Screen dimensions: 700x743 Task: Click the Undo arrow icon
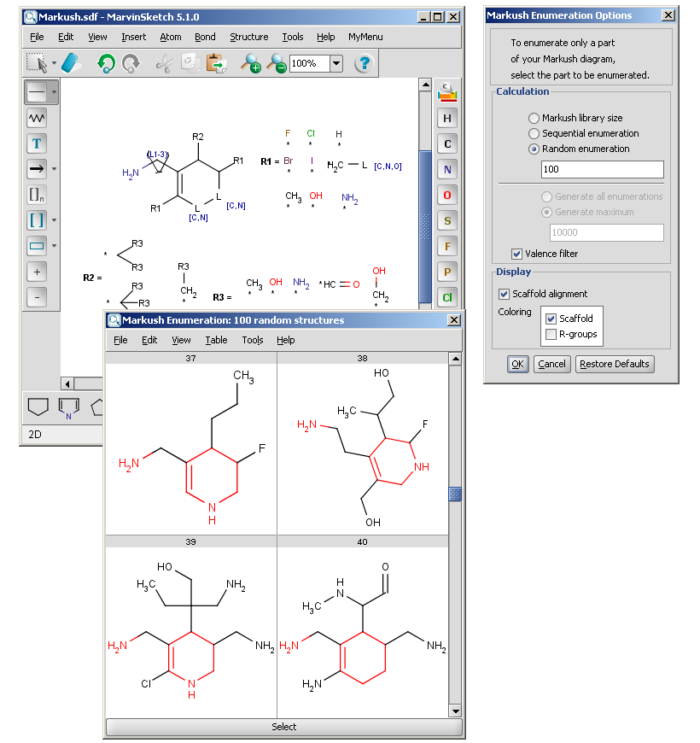coord(106,62)
